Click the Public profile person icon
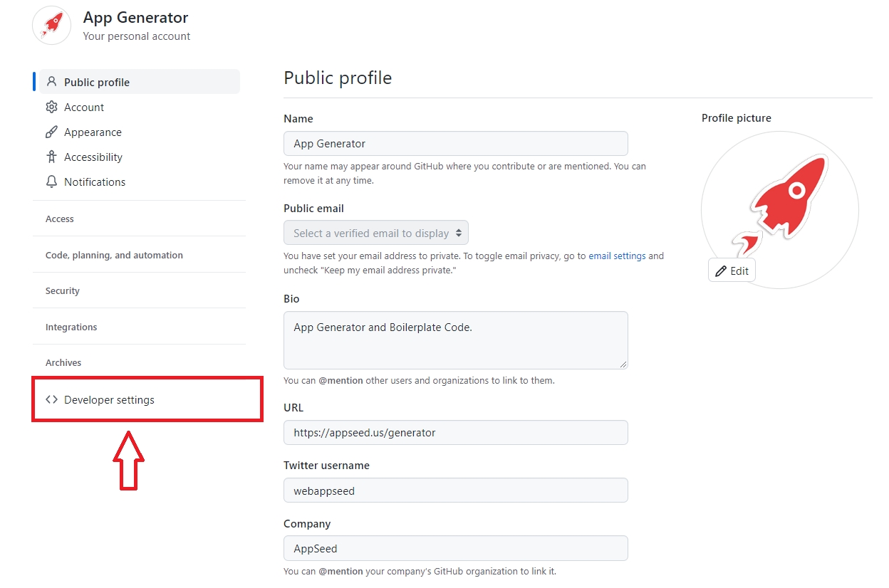Image resolution: width=889 pixels, height=588 pixels. point(51,82)
